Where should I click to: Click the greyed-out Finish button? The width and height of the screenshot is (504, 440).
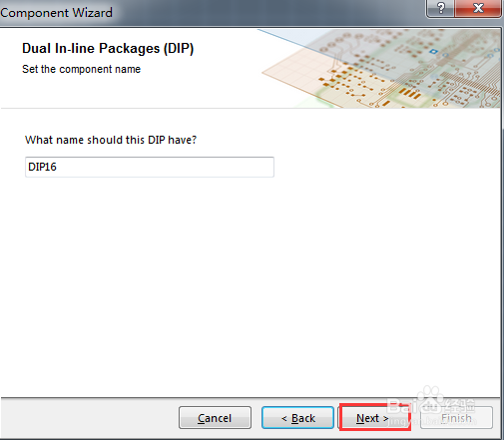[x=456, y=418]
